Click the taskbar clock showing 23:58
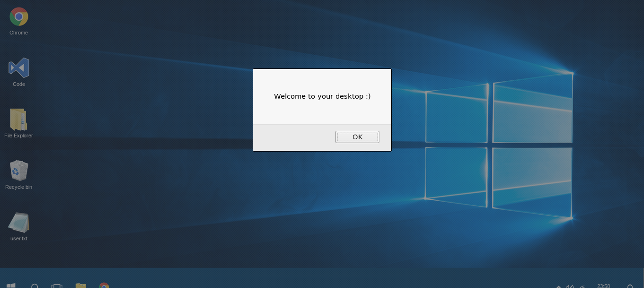Image resolution: width=644 pixels, height=288 pixels. (603, 286)
